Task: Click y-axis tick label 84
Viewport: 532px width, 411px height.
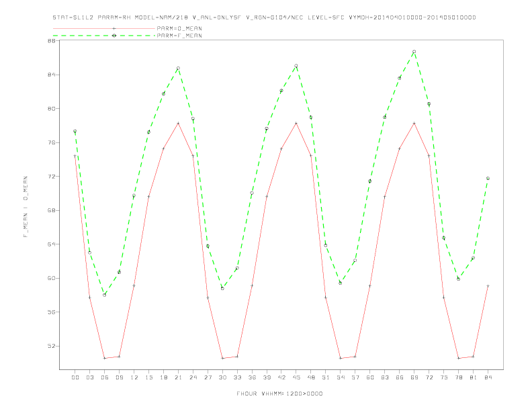Action: [52, 75]
